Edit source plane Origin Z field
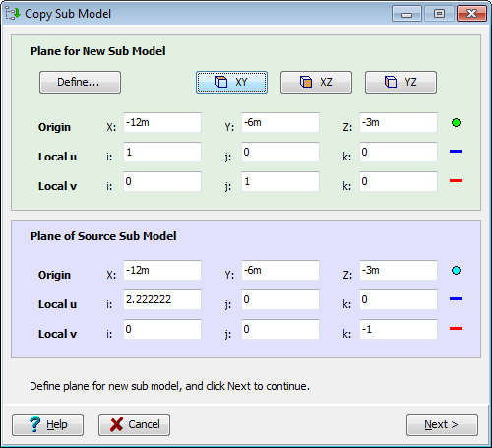492x448 pixels. coord(399,270)
